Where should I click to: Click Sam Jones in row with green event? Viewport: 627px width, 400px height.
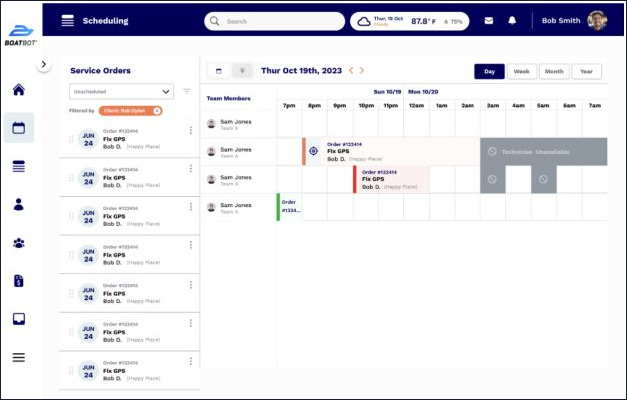pos(236,205)
